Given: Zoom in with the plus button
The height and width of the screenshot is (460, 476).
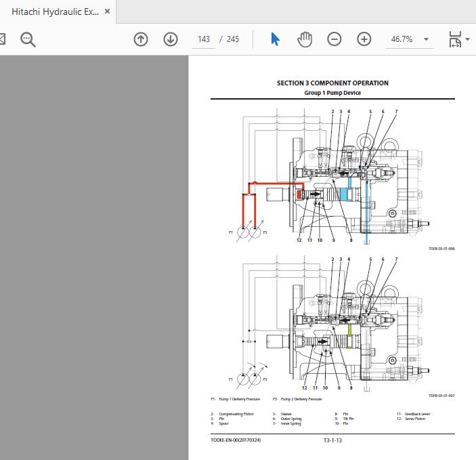Looking at the screenshot, I should [364, 39].
